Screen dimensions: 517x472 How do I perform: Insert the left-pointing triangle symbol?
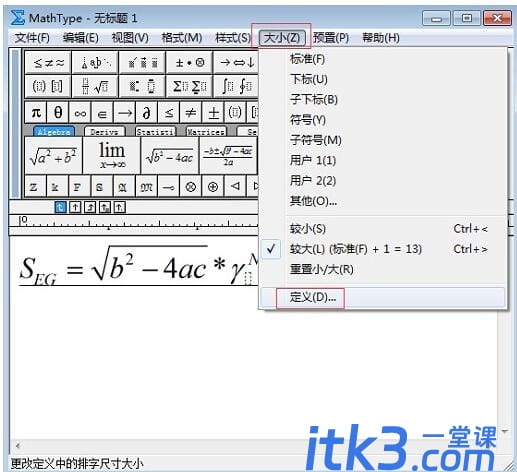pos(235,187)
